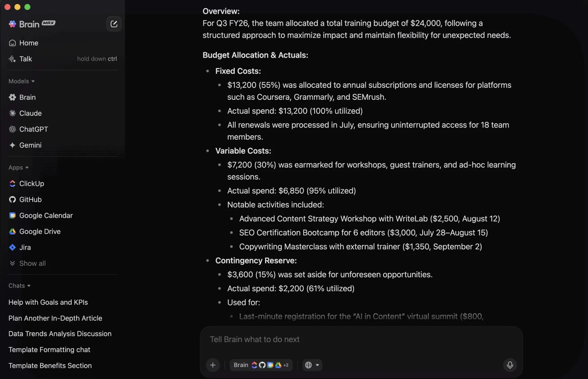This screenshot has height=379, width=588.
Task: Collapse the Chats section
Action: [19, 285]
